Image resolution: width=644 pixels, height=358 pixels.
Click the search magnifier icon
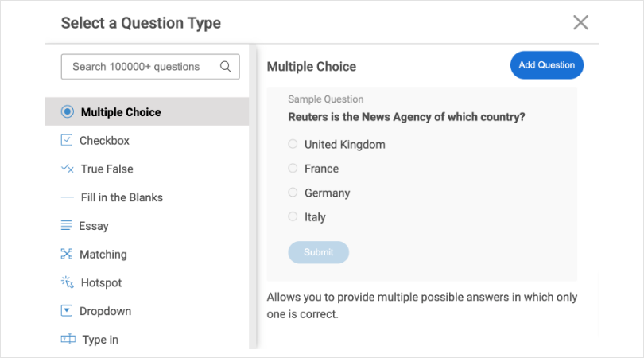[x=226, y=67]
